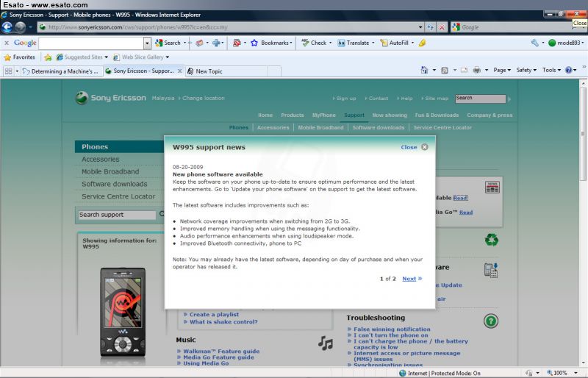Click the Sign up link
The height and width of the screenshot is (378, 588).
click(x=346, y=99)
